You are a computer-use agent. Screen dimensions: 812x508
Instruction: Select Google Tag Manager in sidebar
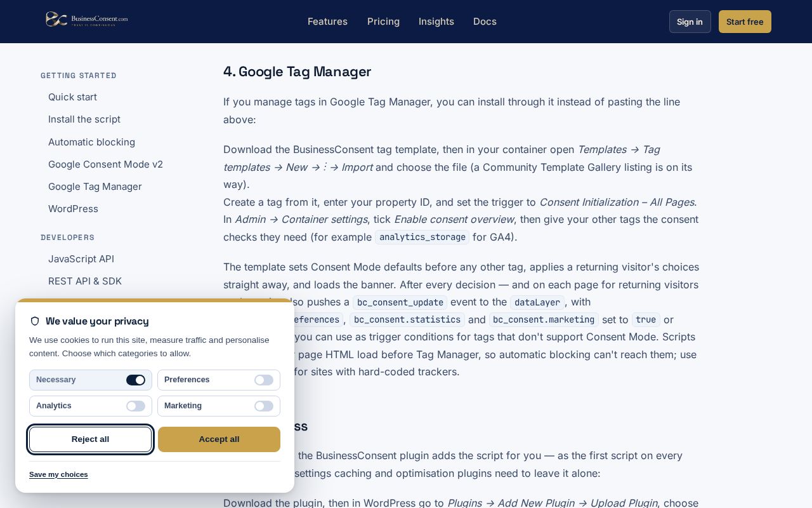[95, 187]
